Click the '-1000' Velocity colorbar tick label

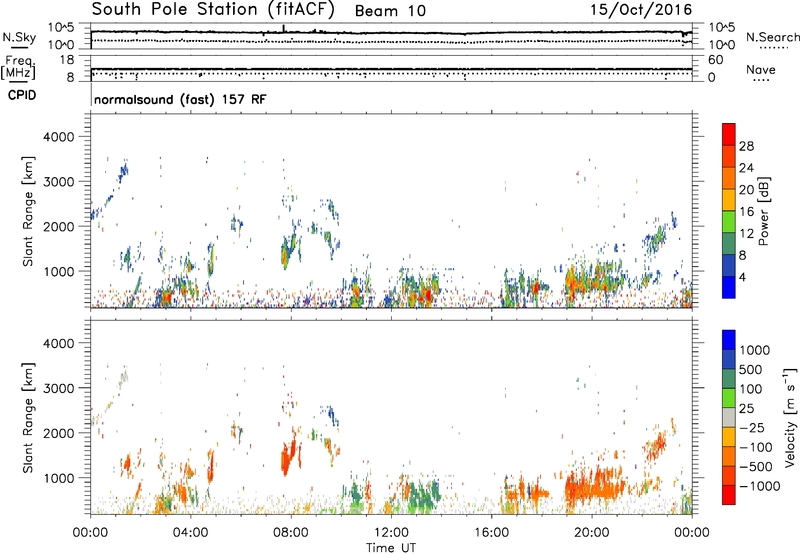point(760,486)
